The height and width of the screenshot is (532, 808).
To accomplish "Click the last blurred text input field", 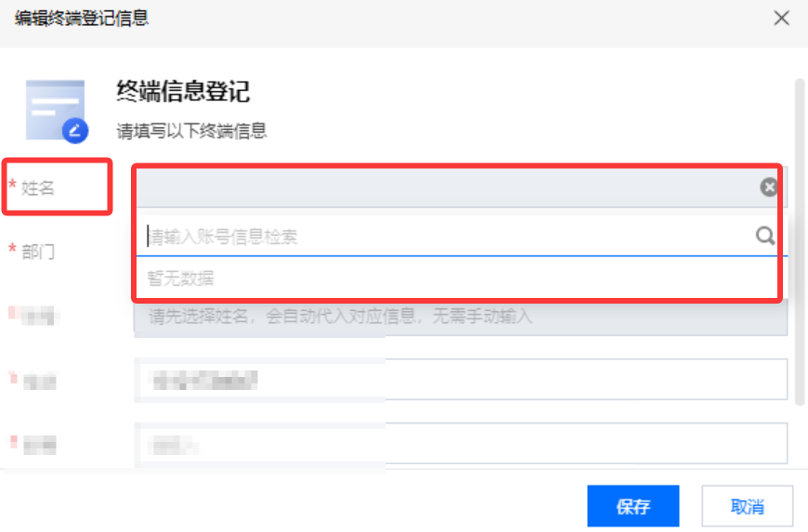I will pos(461,444).
